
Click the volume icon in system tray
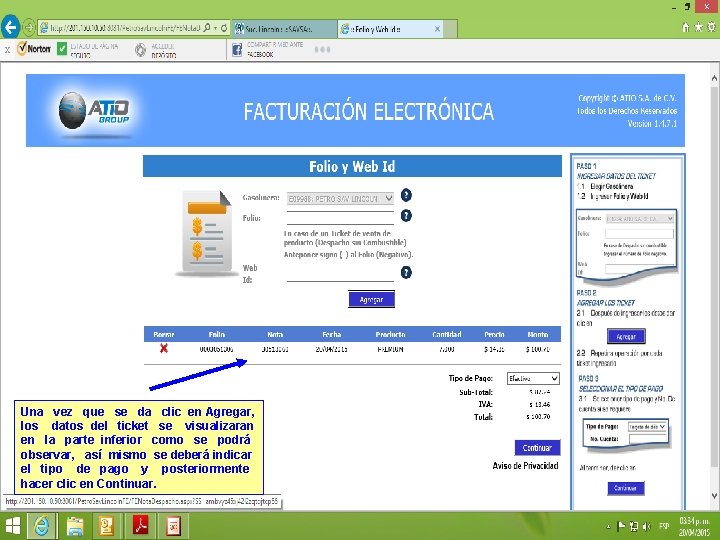coord(646,526)
